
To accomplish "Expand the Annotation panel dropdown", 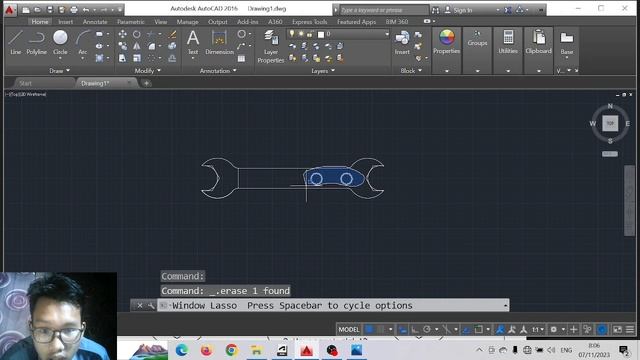I will pyautogui.click(x=218, y=71).
